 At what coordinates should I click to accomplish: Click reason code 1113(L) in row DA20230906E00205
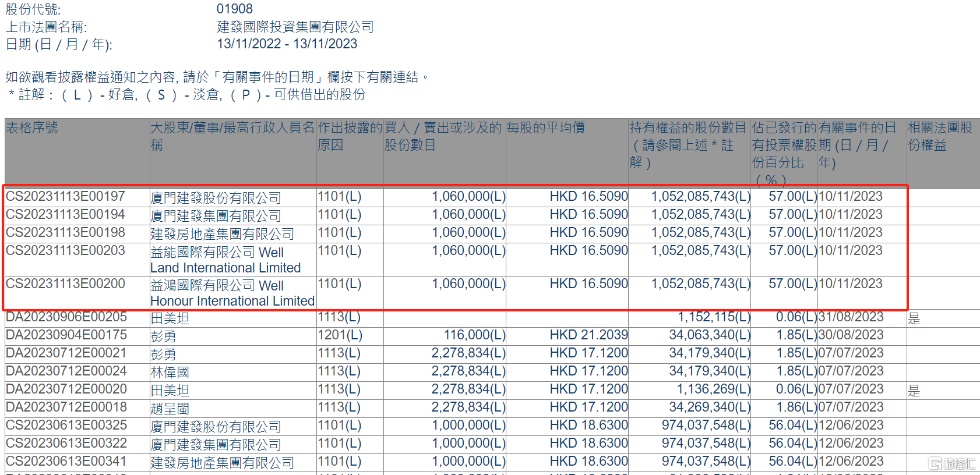(340, 317)
